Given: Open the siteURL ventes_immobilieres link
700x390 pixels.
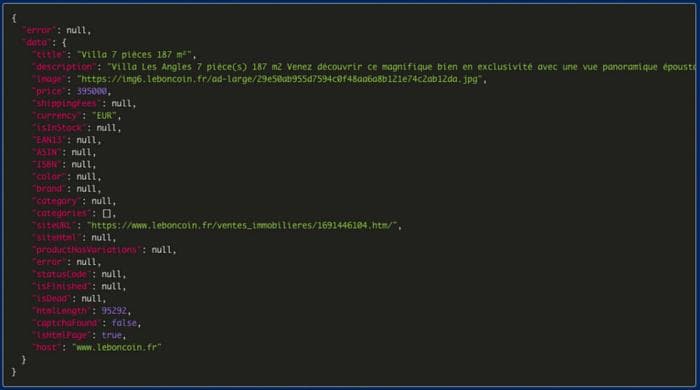Looking at the screenshot, I should pyautogui.click(x=242, y=226).
